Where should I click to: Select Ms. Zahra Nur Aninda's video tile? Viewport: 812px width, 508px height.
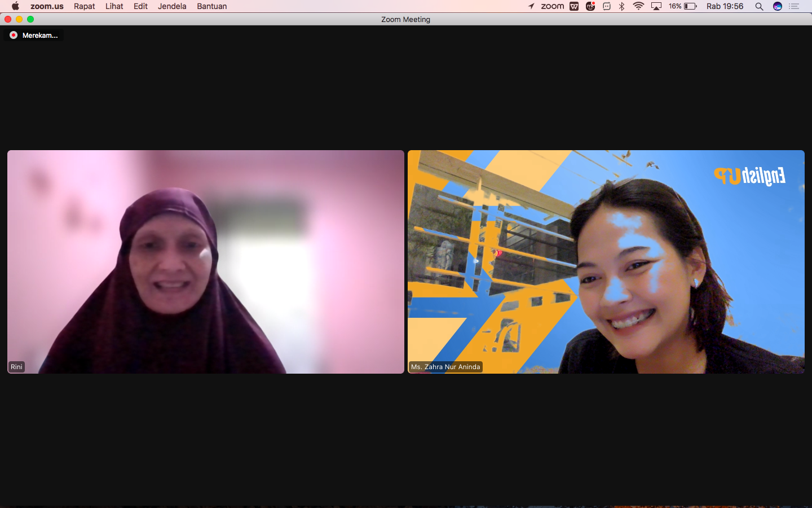[606, 262]
